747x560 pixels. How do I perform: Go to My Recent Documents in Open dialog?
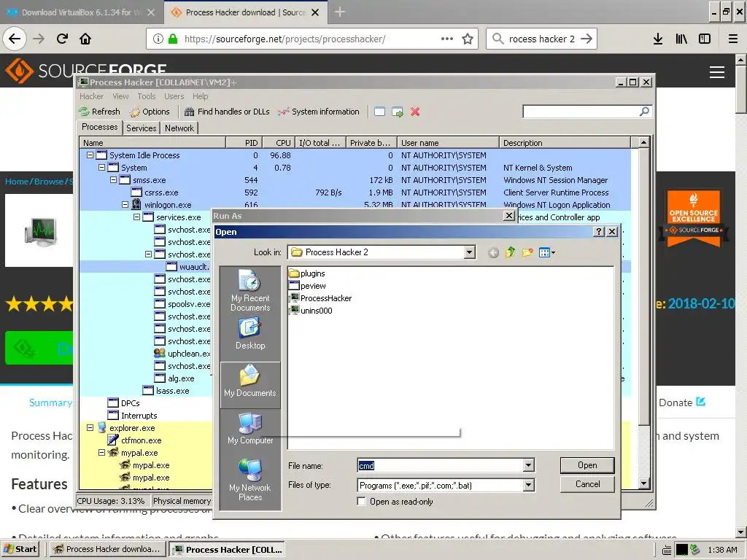pos(250,290)
